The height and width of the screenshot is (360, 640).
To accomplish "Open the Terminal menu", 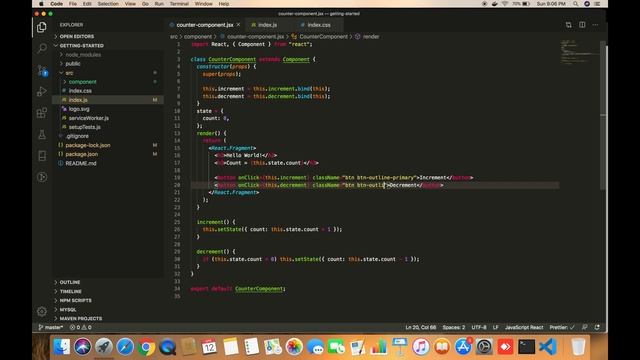I will tap(179, 4).
